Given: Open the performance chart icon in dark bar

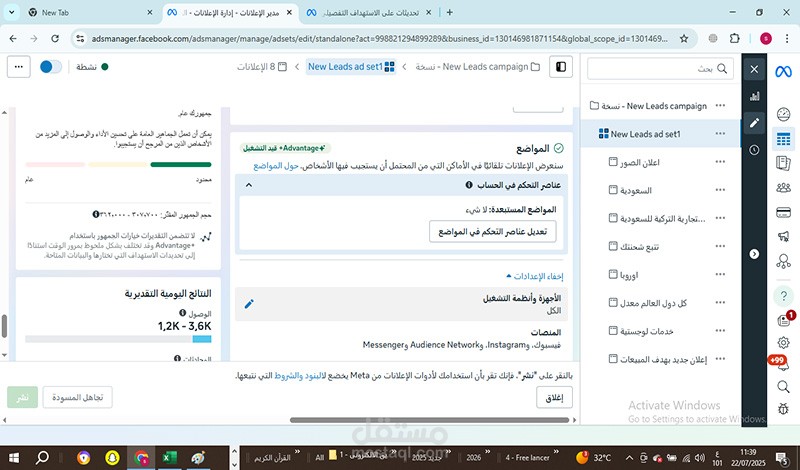Looking at the screenshot, I should tap(754, 96).
